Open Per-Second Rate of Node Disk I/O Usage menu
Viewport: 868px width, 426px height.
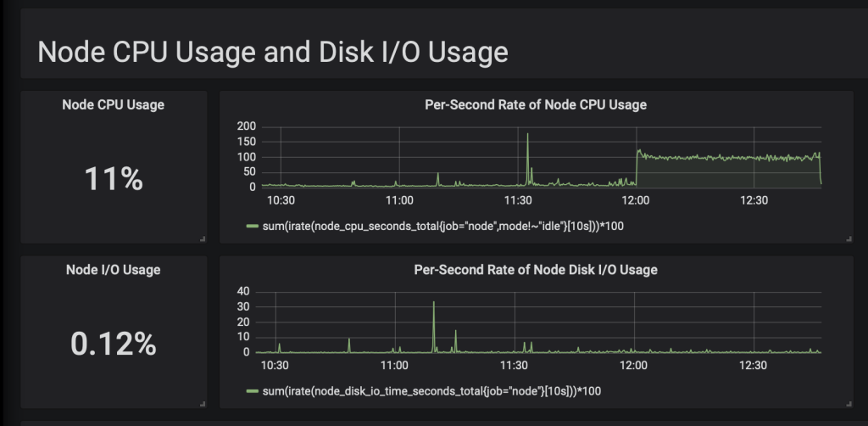coord(535,270)
